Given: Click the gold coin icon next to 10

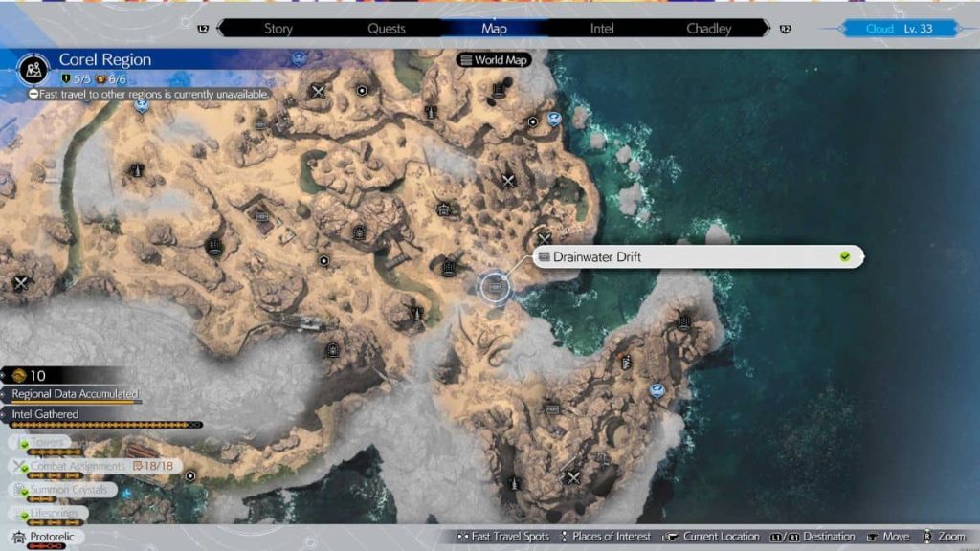Looking at the screenshot, I should [19, 375].
